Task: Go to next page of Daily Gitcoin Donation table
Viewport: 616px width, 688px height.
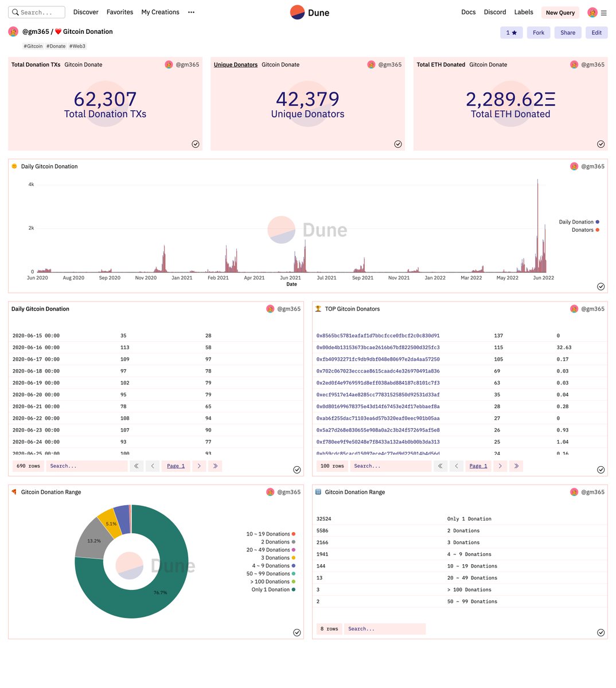Action: click(199, 466)
